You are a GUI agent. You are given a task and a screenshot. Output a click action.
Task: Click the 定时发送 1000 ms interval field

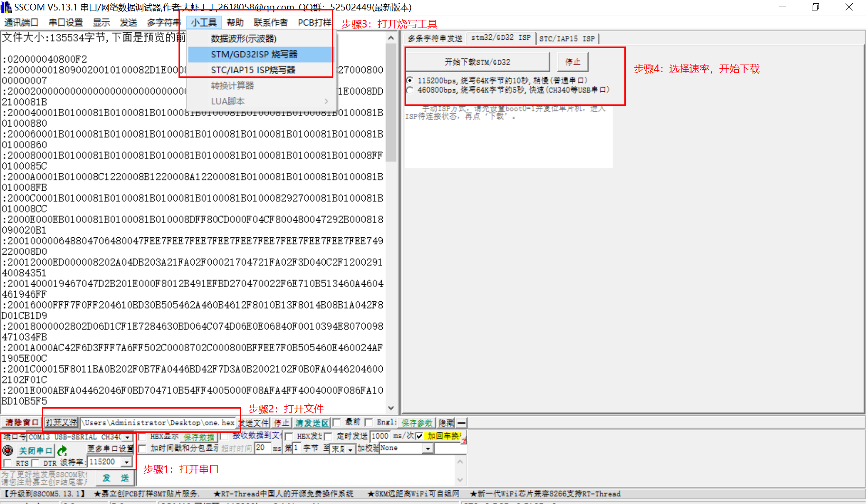(x=380, y=436)
